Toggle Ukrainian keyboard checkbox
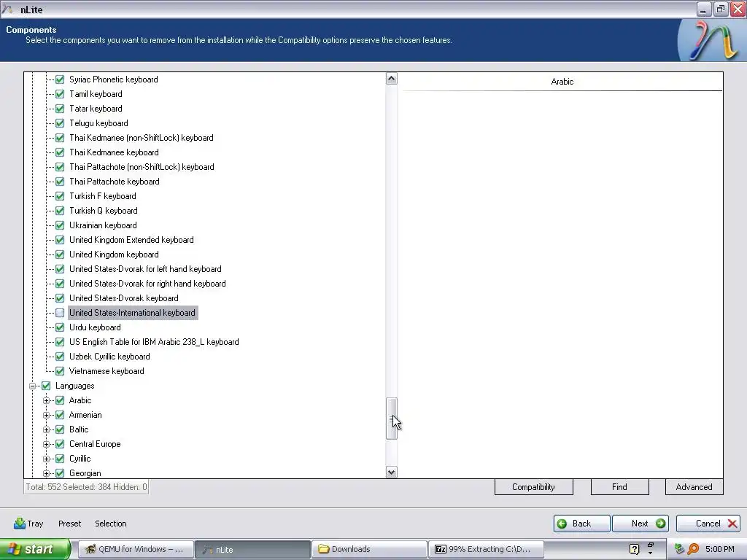 point(60,225)
